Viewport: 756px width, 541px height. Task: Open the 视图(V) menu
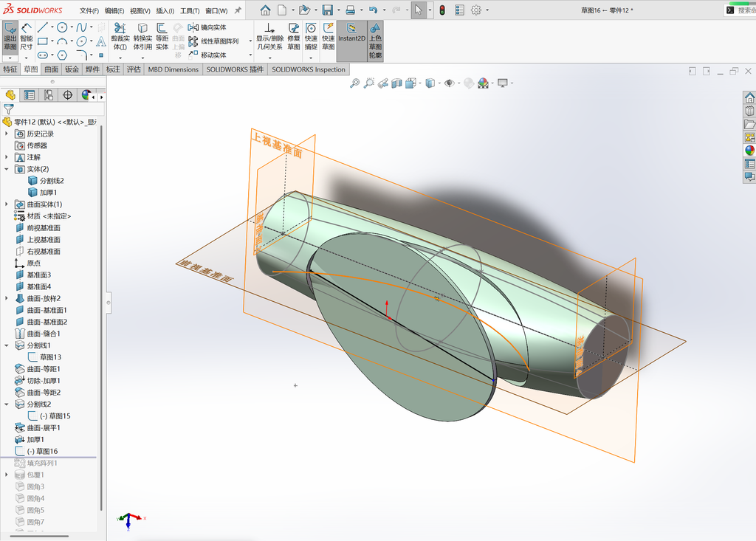140,10
